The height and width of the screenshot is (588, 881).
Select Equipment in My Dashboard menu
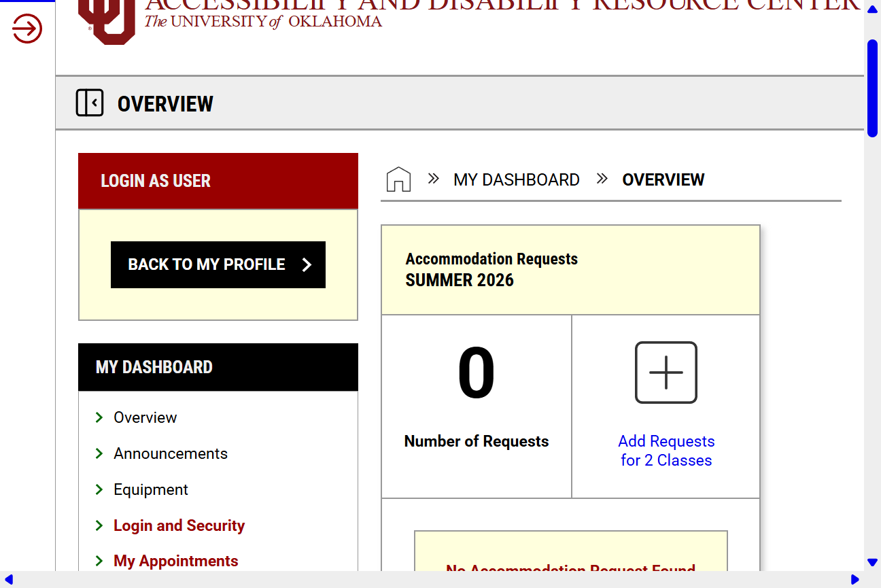(151, 489)
